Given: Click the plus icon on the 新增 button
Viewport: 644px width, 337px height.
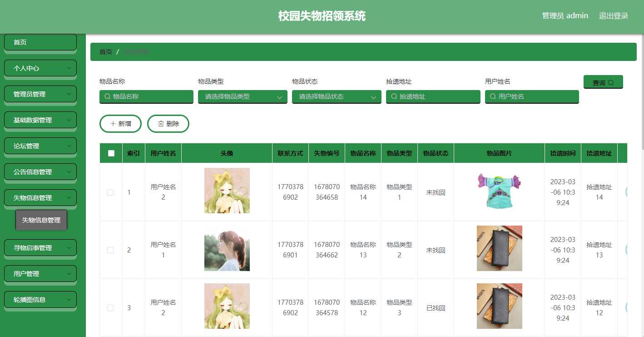Looking at the screenshot, I should [113, 123].
